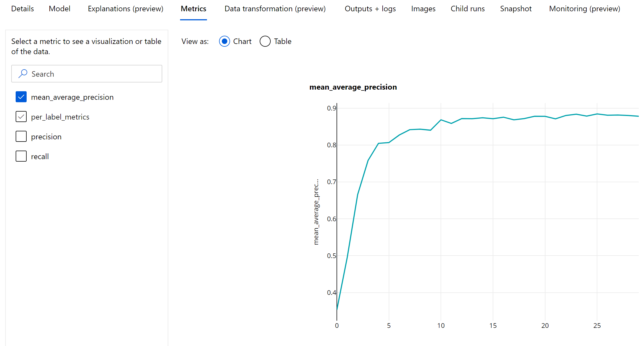
Task: Click the recall metric checkbox
Action: 21,156
